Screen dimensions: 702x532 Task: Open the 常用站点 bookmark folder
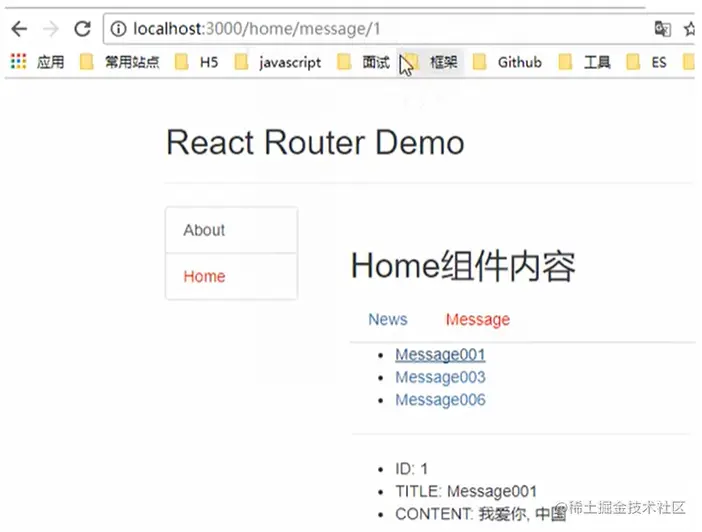(120, 62)
